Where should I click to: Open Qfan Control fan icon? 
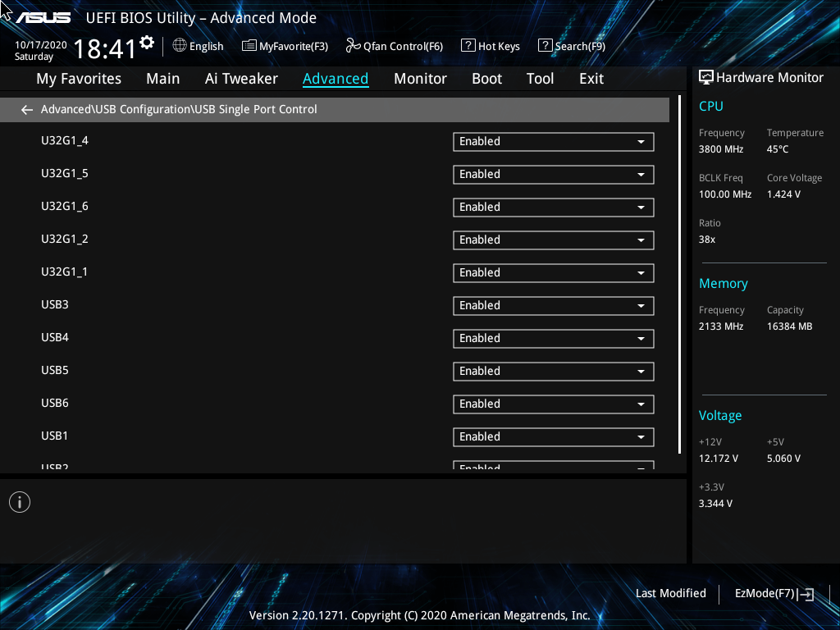pos(353,46)
